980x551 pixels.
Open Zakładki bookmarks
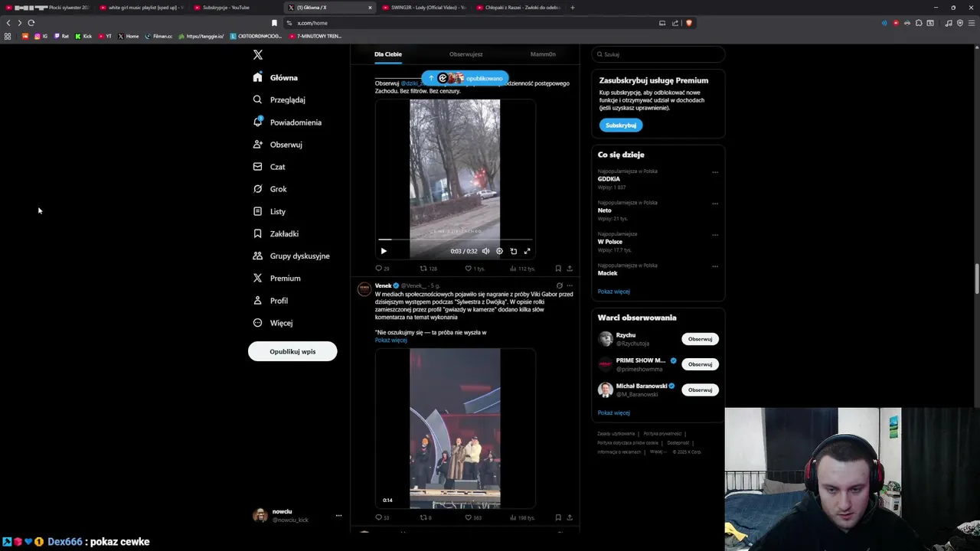coord(276,233)
